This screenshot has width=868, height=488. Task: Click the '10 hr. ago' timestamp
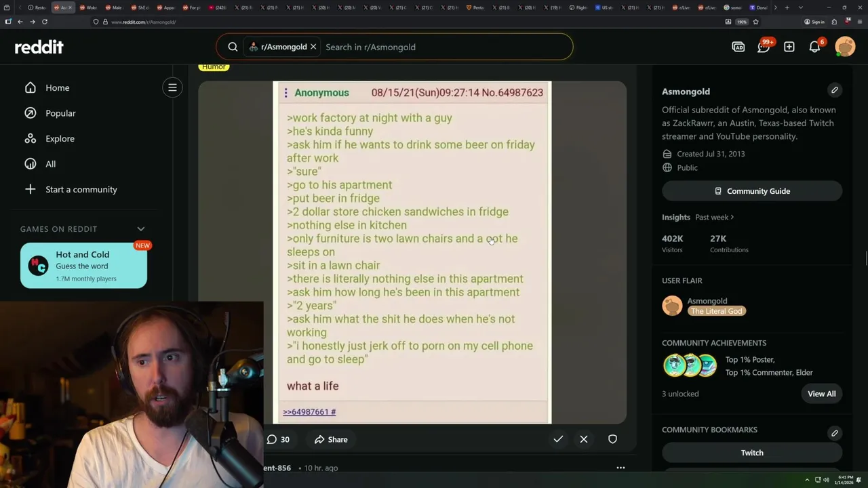click(x=321, y=468)
